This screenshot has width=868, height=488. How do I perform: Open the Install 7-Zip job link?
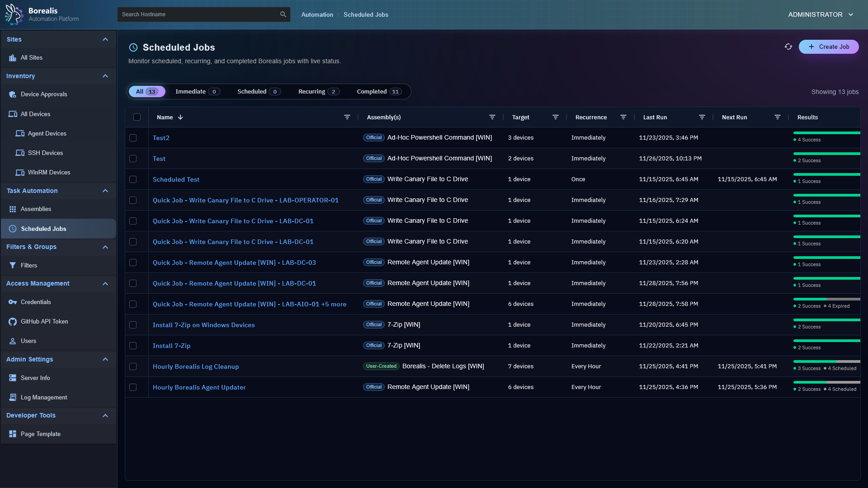171,346
